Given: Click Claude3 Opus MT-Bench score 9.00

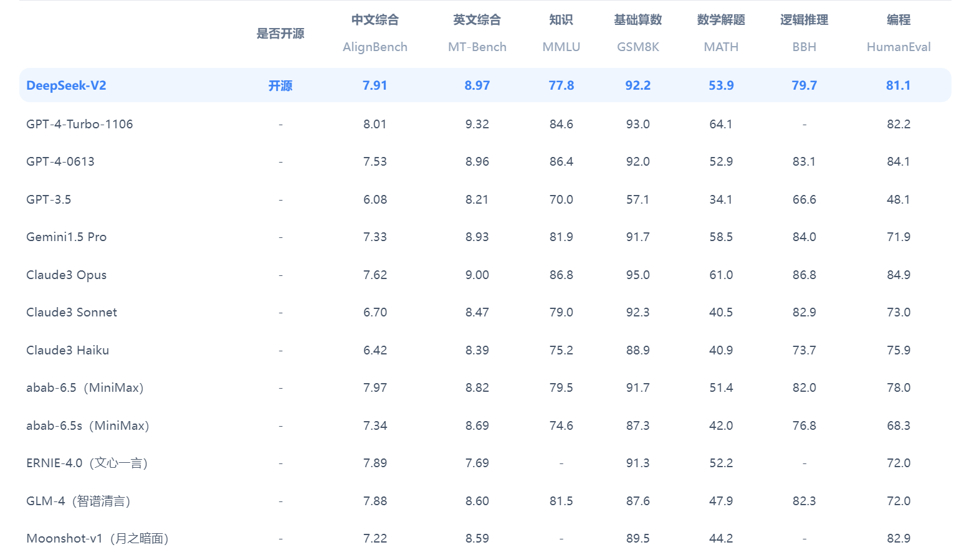Looking at the screenshot, I should coord(477,275).
